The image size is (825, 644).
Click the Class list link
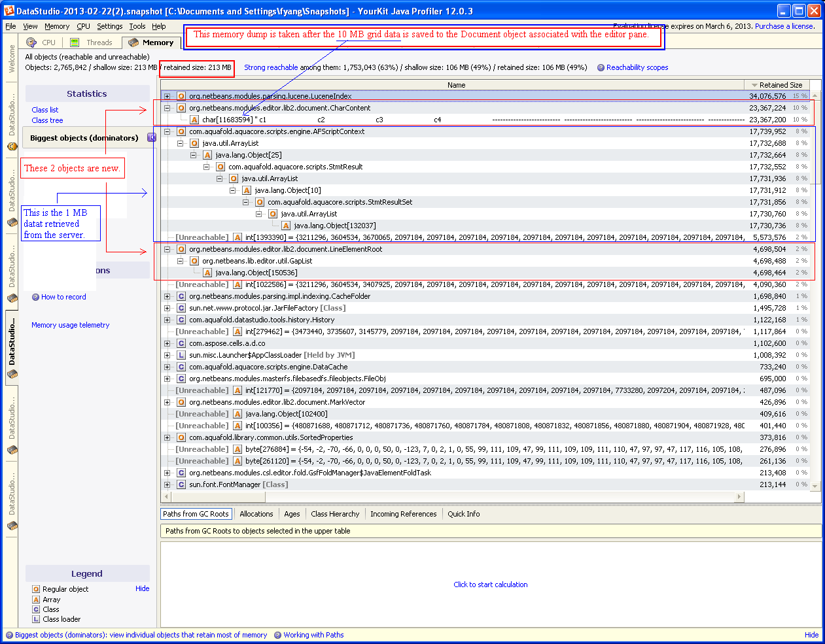45,110
